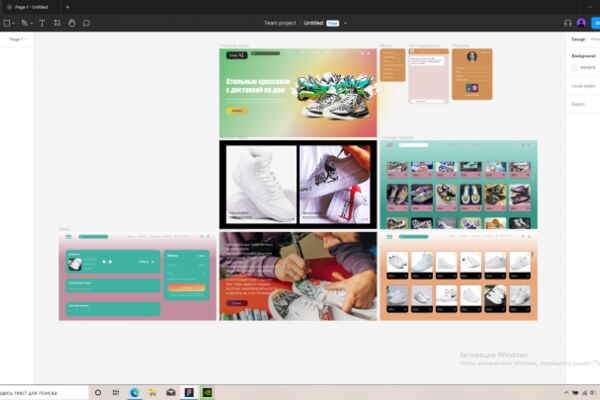Select the pink cart checkout frame
Screen dimensions: 600x400
click(x=137, y=276)
